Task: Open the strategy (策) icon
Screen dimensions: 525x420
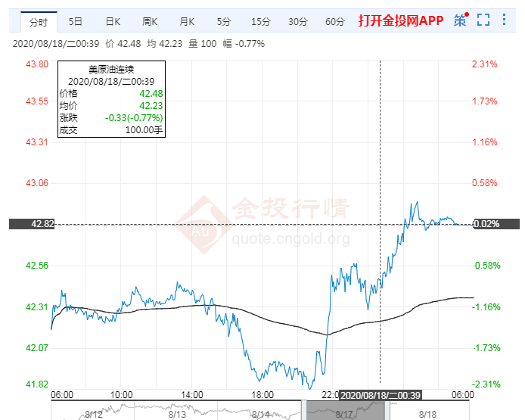Action: (460, 20)
